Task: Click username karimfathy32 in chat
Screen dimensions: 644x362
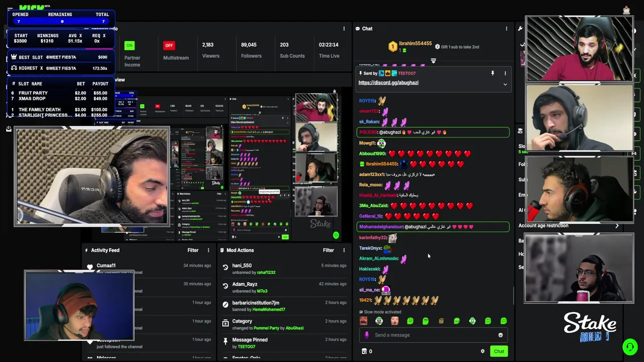Action: [373, 237]
